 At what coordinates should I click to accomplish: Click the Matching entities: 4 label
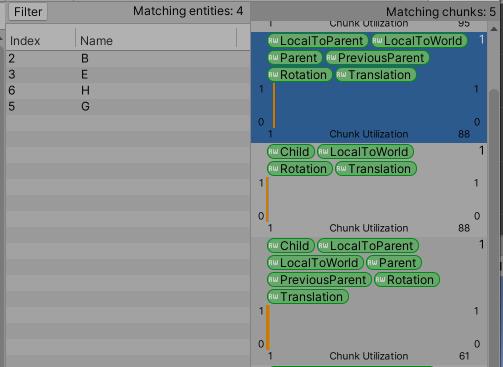pyautogui.click(x=188, y=11)
